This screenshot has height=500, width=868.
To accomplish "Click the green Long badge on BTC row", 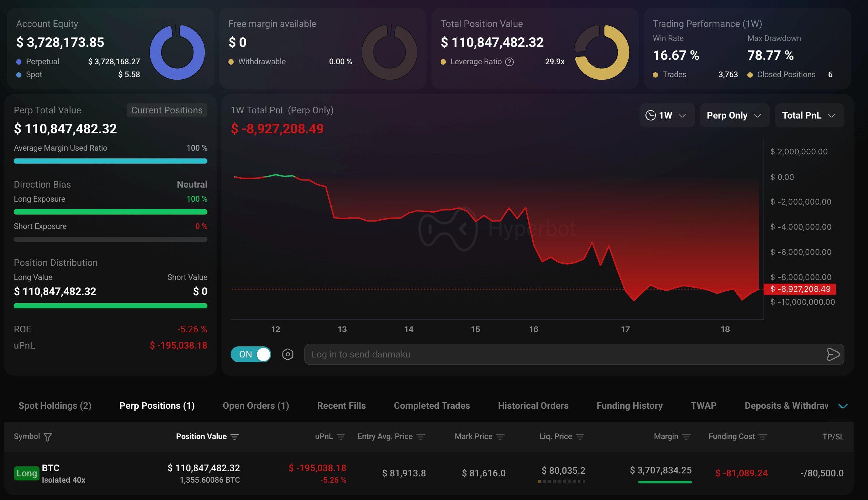I will pos(27,473).
